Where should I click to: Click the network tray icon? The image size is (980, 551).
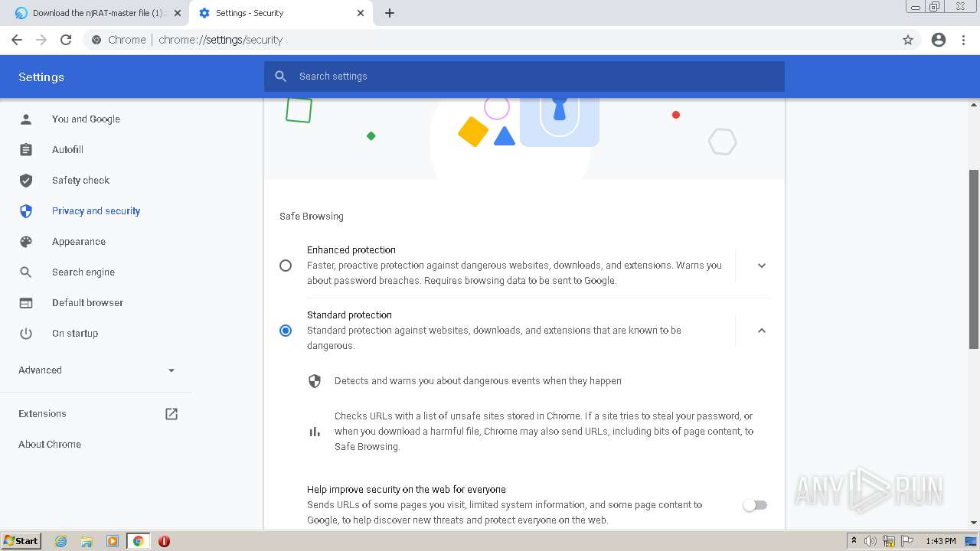[889, 541]
